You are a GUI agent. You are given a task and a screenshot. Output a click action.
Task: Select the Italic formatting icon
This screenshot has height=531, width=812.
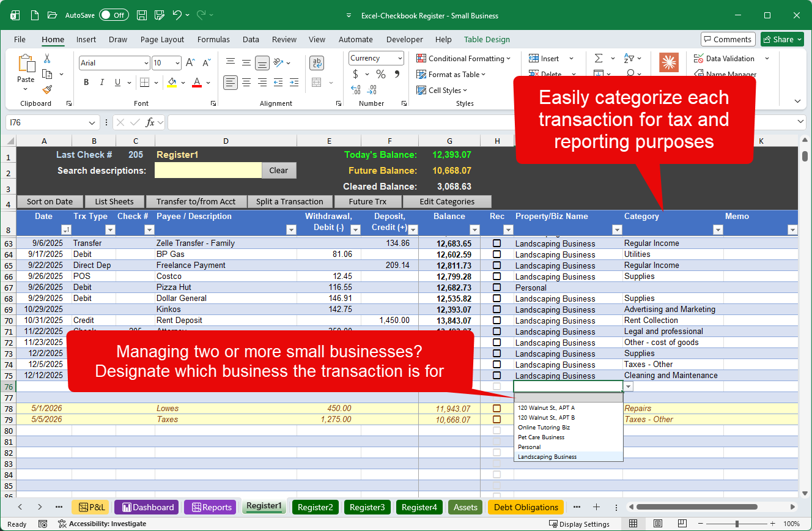[102, 82]
